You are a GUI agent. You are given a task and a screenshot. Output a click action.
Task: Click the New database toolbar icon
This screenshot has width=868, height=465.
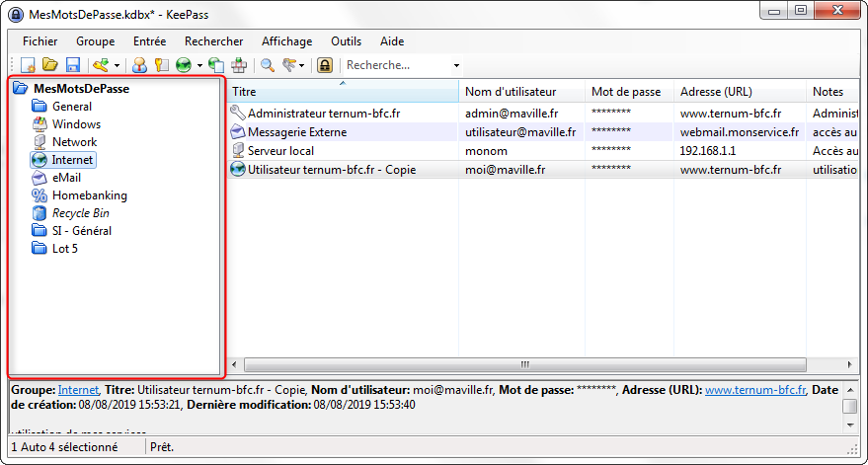28,66
